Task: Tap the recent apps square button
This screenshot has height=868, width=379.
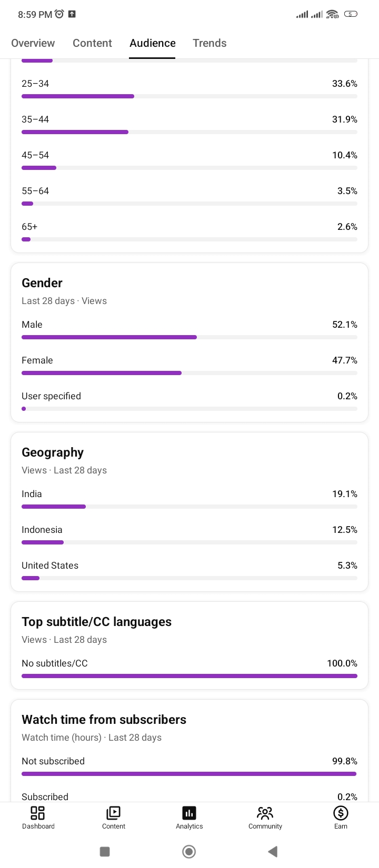Action: 105,852
